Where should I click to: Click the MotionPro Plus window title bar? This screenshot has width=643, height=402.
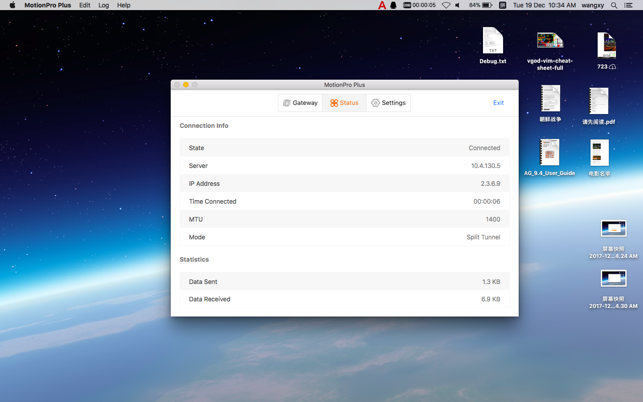(344, 85)
